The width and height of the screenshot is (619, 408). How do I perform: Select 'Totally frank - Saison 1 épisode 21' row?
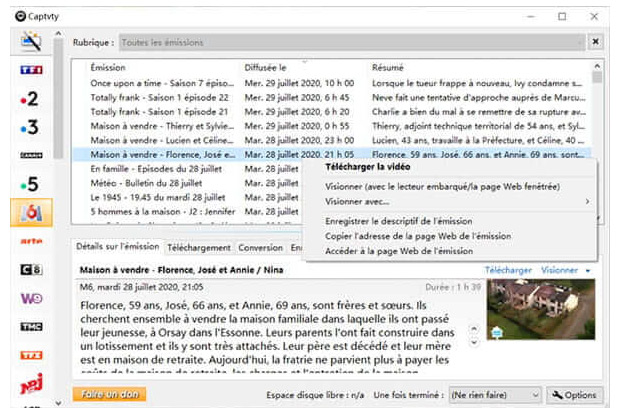click(x=332, y=112)
